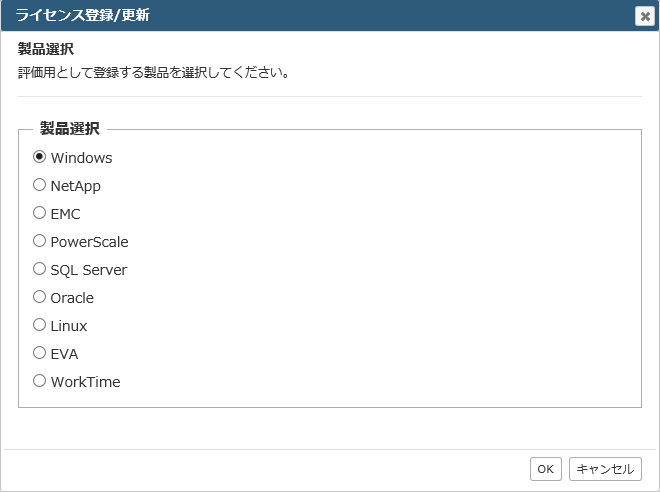This screenshot has width=660, height=492.
Task: Pick the PowerScale product radio button
Action: coord(39,241)
